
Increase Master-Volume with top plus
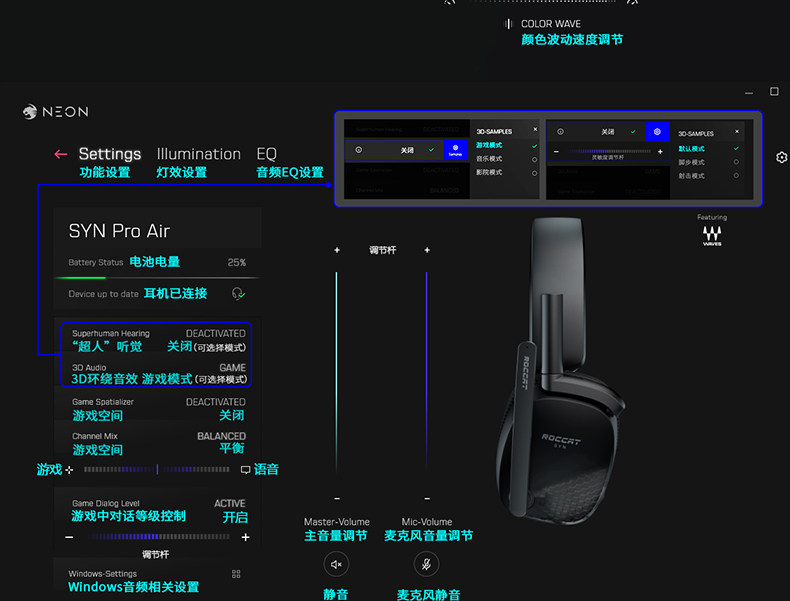337,250
